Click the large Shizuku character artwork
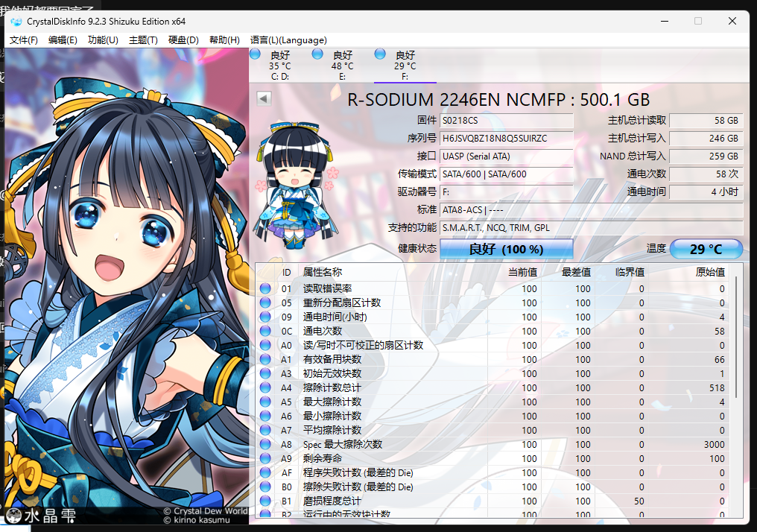757x532 pixels. [127, 286]
